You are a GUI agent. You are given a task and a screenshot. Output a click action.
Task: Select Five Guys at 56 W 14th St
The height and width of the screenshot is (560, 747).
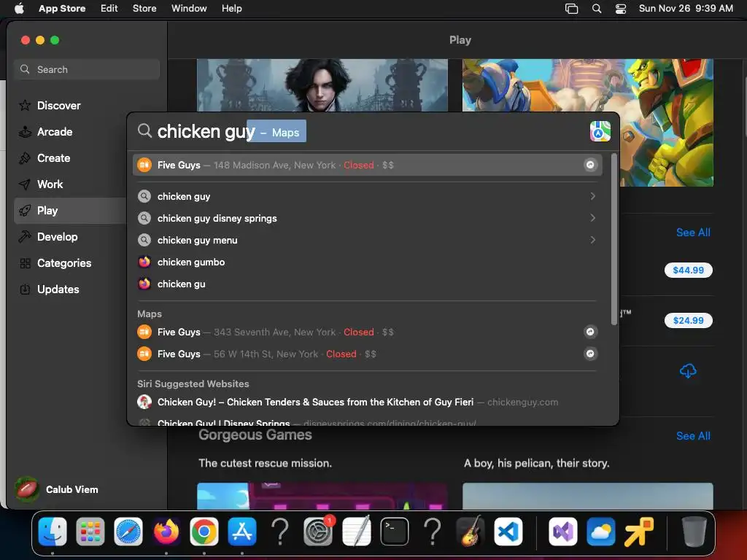[x=368, y=354]
